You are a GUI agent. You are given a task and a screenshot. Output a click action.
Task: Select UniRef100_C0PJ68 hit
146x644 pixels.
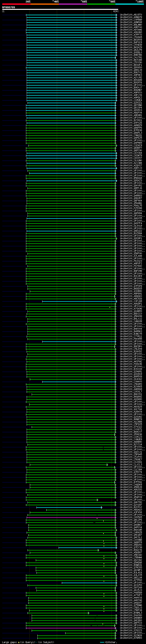coord(131,301)
